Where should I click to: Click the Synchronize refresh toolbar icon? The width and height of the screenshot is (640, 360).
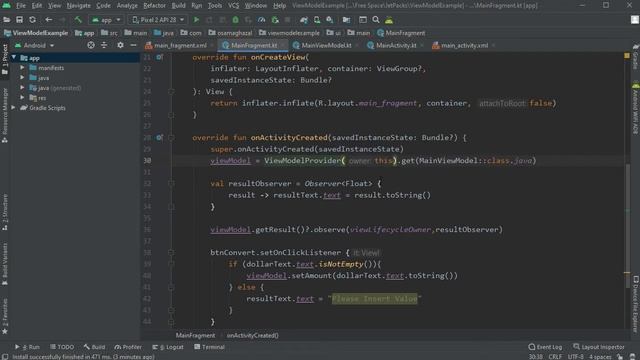32,20
